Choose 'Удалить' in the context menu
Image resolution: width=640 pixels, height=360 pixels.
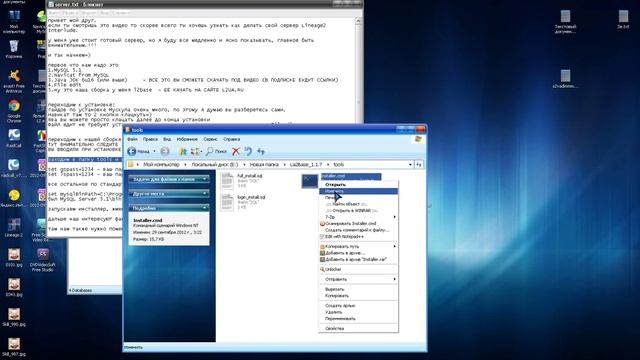pos(358,312)
